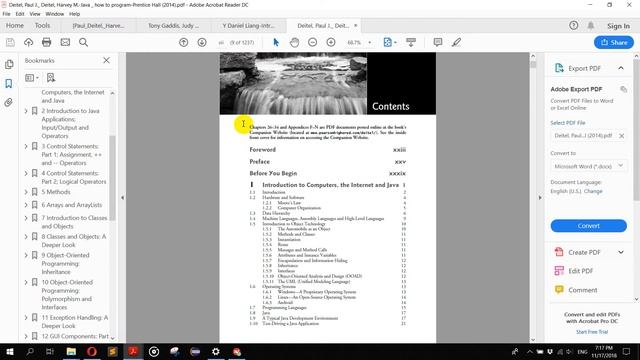Viewport: 640px width, 360px height.
Task: Zoom in with plus icon
Action: tap(331, 42)
